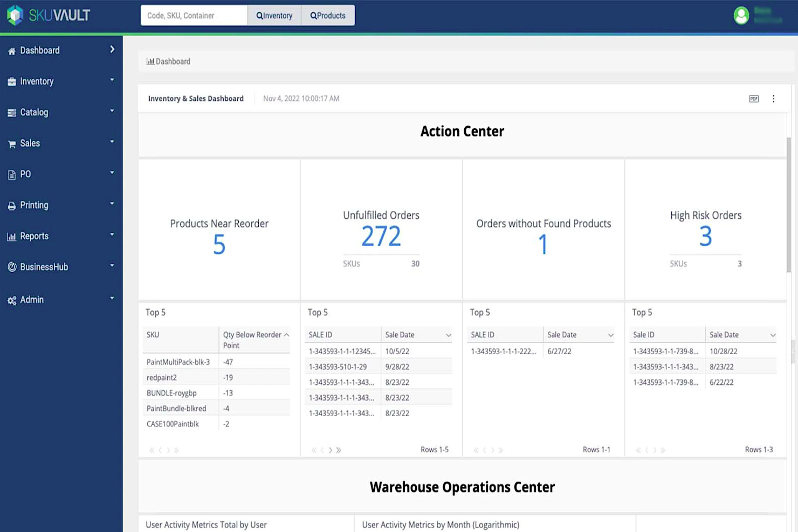
Task: Click the Admin gear icon
Action: [11, 300]
